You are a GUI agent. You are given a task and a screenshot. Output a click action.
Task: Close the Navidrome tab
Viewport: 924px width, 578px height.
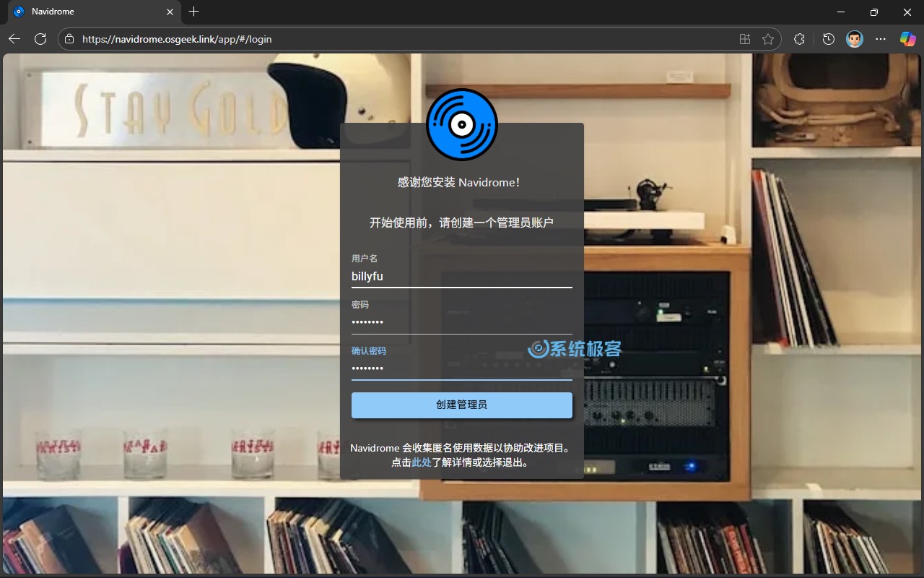[x=170, y=12]
